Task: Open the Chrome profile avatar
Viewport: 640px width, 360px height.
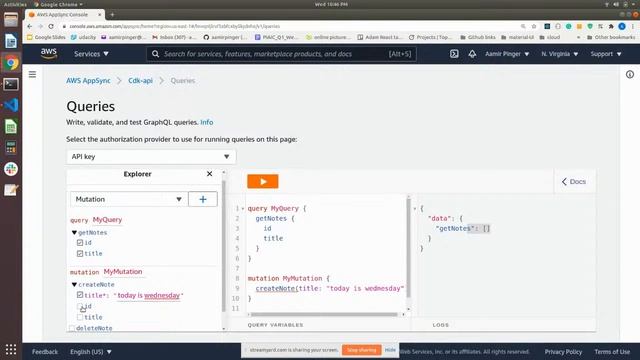Action: 622,26
